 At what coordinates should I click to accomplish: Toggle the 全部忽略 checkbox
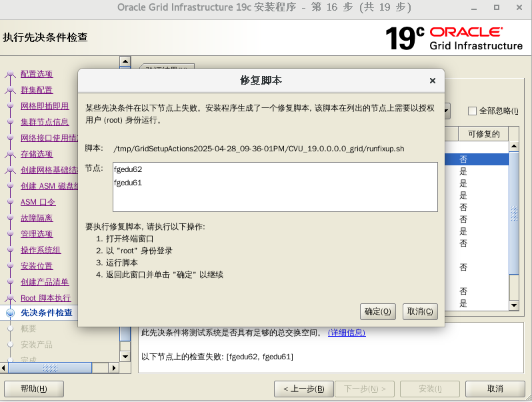[x=472, y=111]
